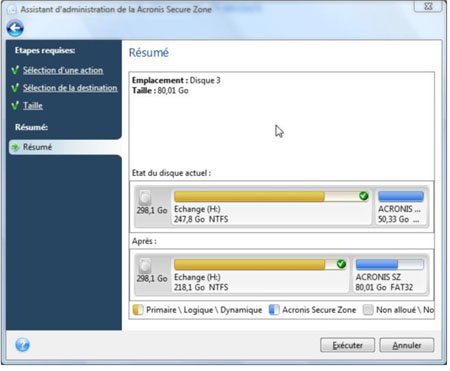Click the green check on current Echange partition

[364, 196]
